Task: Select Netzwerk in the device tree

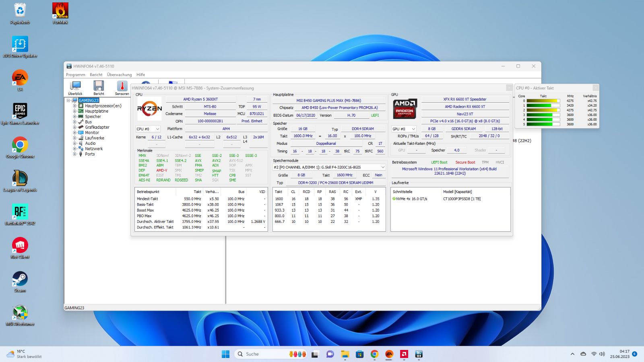Action: point(94,149)
